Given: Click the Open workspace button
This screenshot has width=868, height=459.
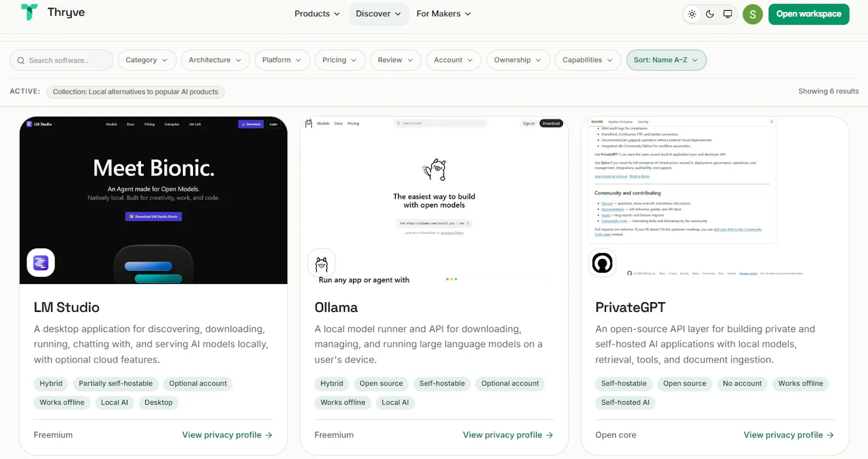Looking at the screenshot, I should [x=809, y=14].
